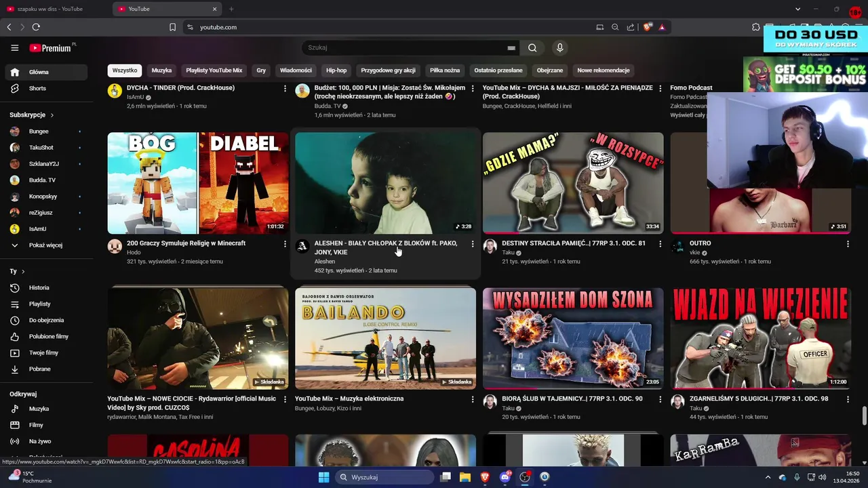Select Playlisty YouTube Mix filter chip
This screenshot has height=488, width=868.
click(x=214, y=70)
